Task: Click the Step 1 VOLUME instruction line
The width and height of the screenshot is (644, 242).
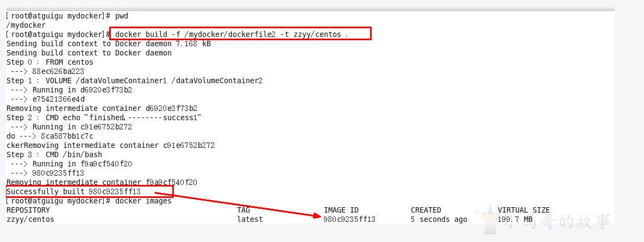Action: [134, 80]
